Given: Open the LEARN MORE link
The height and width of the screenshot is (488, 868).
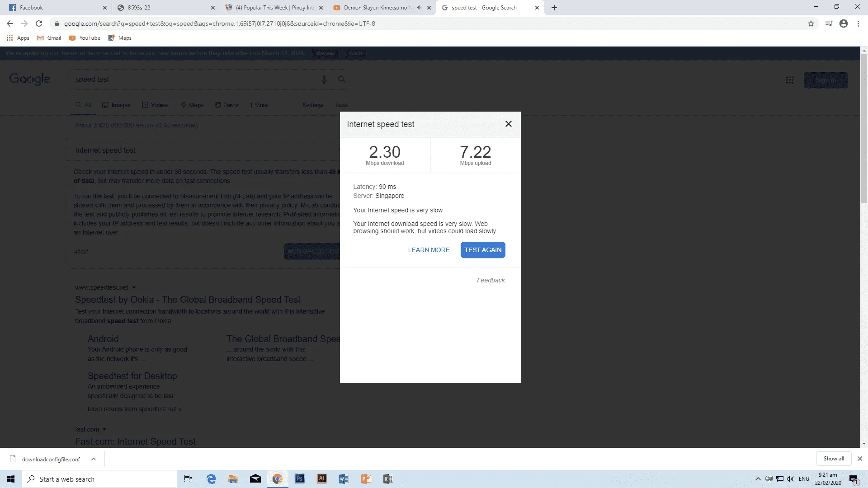Looking at the screenshot, I should pos(429,250).
